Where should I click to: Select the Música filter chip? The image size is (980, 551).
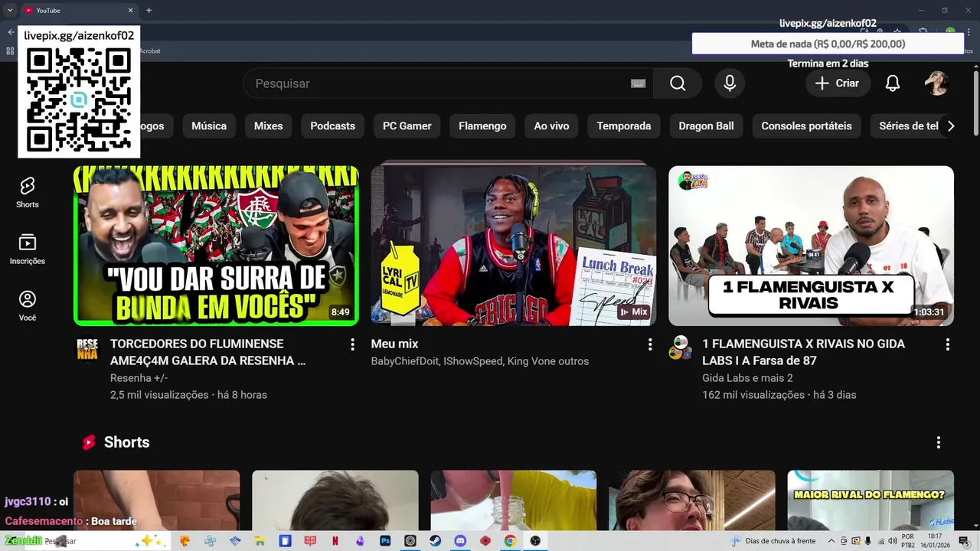click(x=209, y=126)
